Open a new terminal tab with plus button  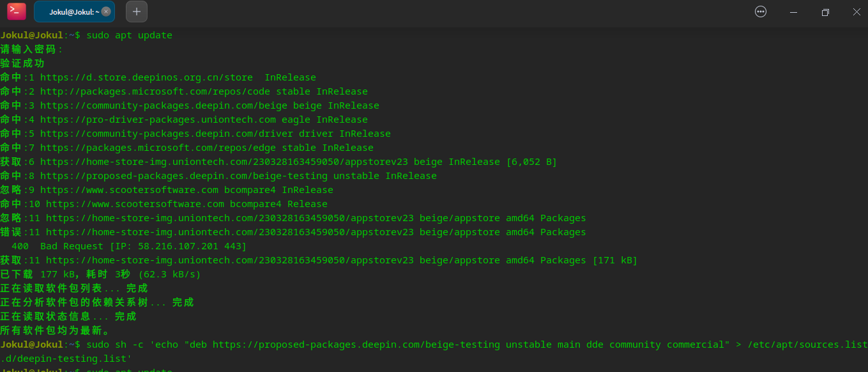pyautogui.click(x=137, y=12)
